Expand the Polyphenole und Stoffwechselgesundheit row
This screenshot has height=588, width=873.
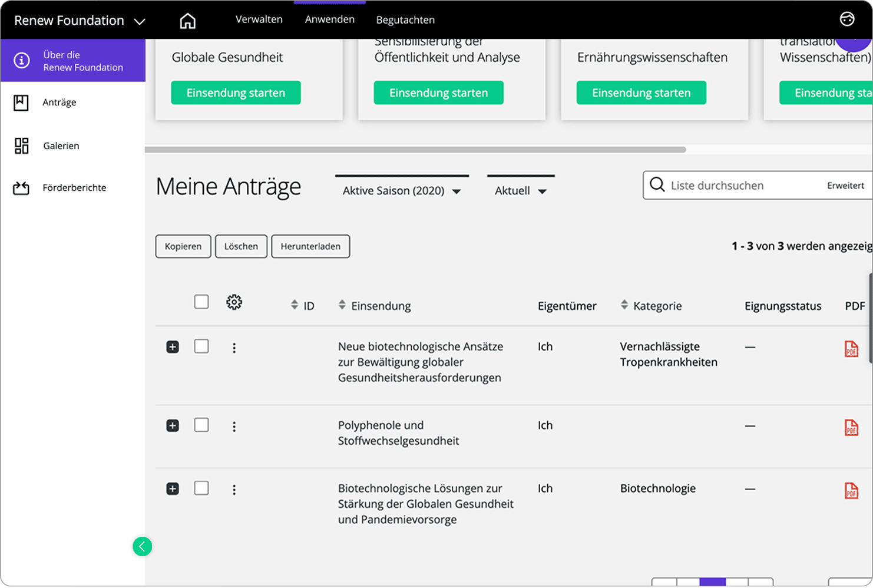173,425
